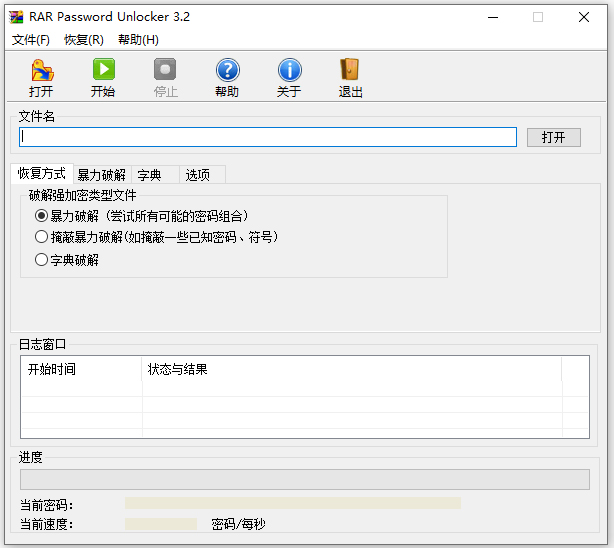Exit using the 退出 door icon
Viewport: 614px width, 548px height.
pyautogui.click(x=349, y=69)
